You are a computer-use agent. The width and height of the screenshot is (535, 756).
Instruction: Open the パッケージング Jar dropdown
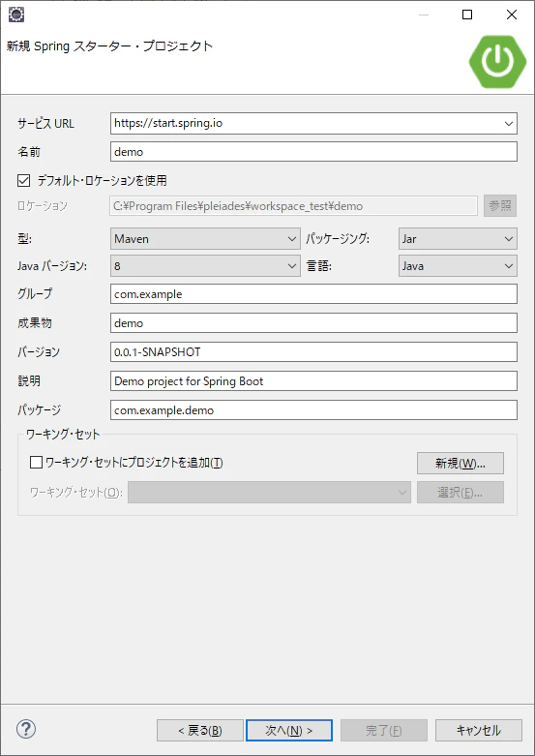click(458, 239)
